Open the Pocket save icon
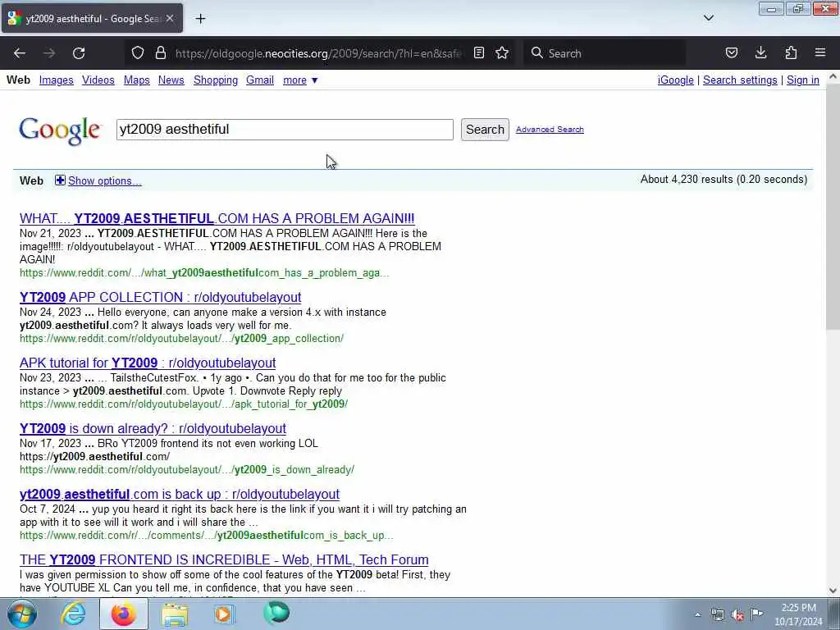This screenshot has width=840, height=630. coord(731,53)
